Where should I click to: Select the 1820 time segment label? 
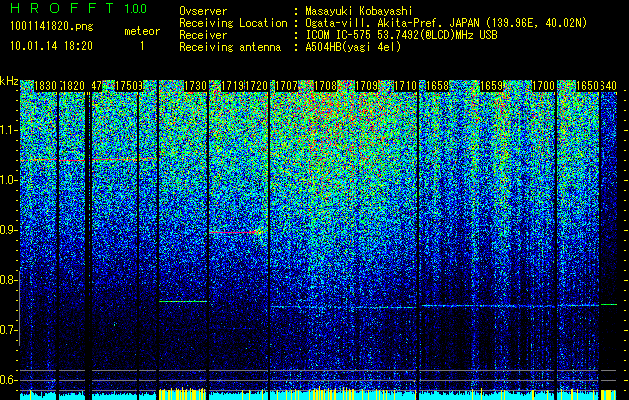point(74,86)
